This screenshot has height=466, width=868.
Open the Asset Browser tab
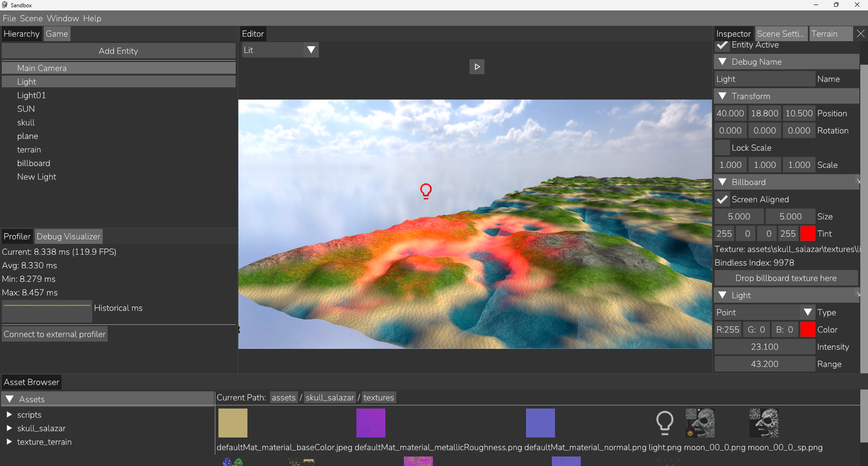pos(32,382)
